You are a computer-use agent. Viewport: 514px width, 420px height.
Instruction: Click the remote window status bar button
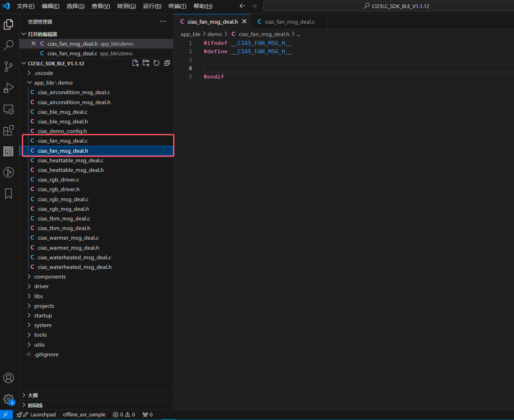[6, 415]
